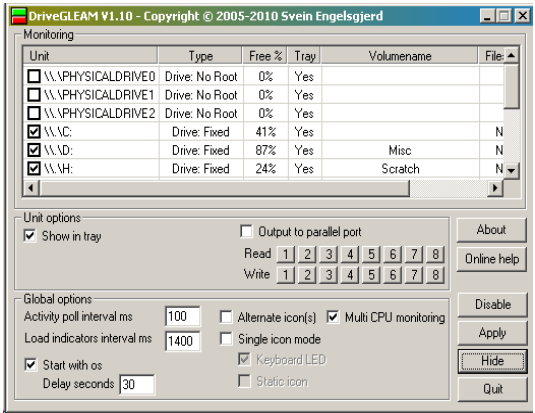535x413 pixels.
Task: Click the 41% free cell
Action: [x=265, y=132]
